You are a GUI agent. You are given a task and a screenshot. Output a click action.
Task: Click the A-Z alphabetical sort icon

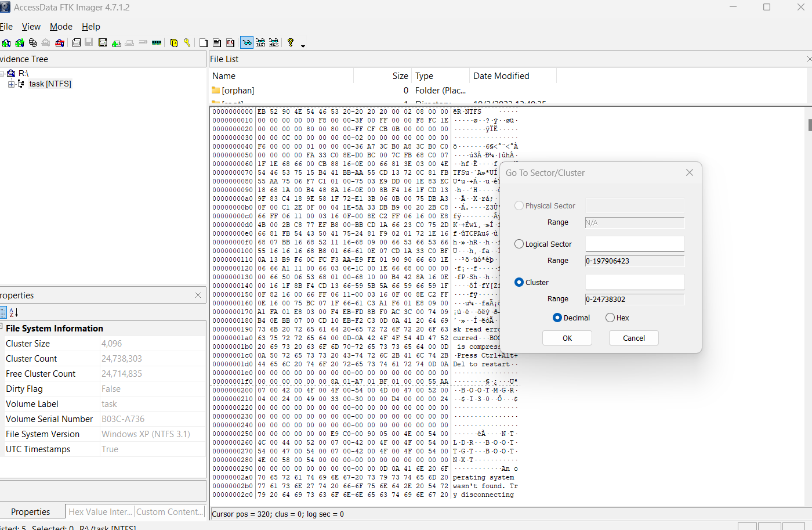pos(14,312)
